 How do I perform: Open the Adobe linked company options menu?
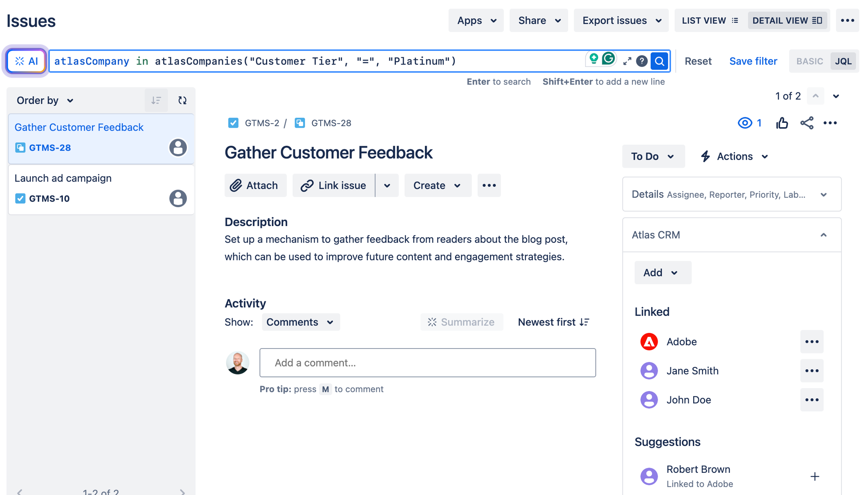pyautogui.click(x=812, y=342)
